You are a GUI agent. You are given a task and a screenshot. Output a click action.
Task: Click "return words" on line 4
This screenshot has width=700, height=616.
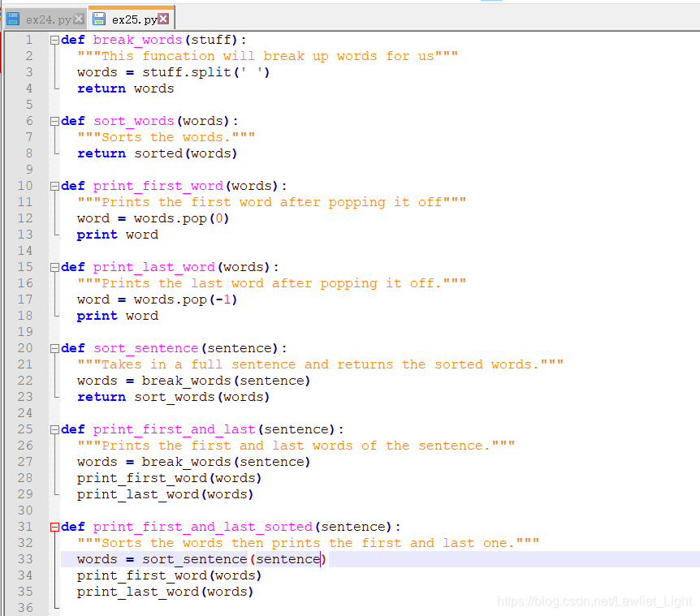tap(125, 88)
